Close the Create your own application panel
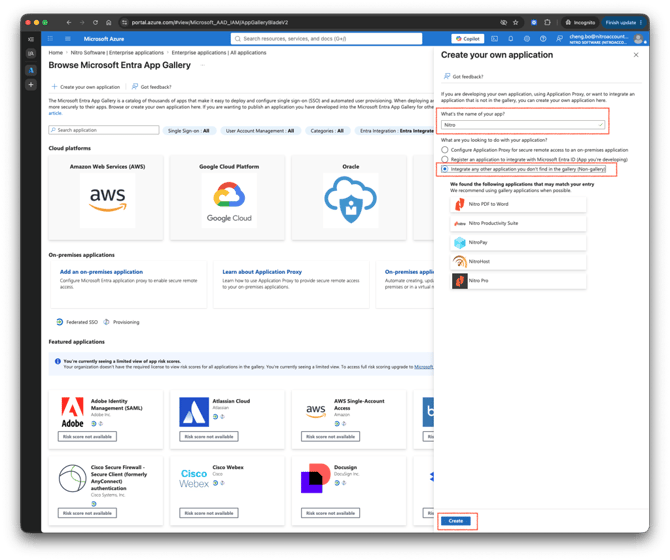The height and width of the screenshot is (560, 670). [x=636, y=55]
